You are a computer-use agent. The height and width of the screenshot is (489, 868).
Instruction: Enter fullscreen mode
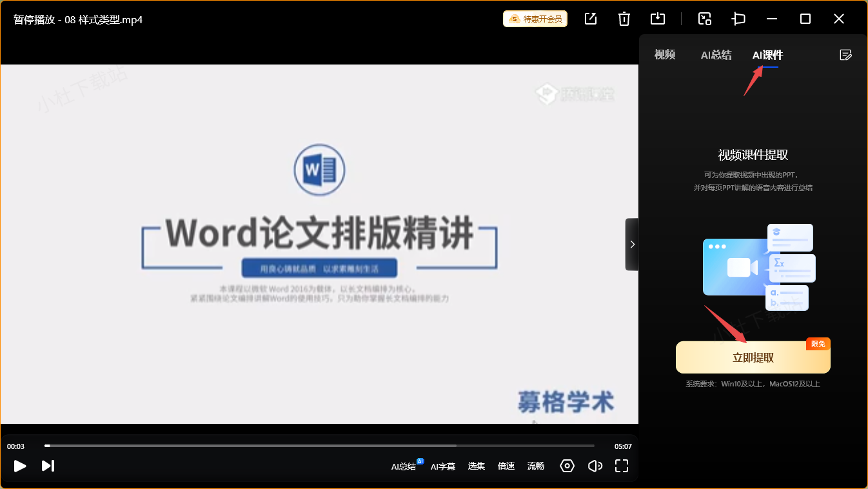click(622, 466)
